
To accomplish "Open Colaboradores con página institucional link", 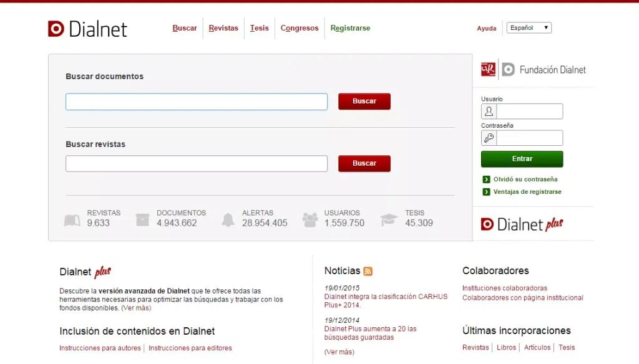I will 522,298.
